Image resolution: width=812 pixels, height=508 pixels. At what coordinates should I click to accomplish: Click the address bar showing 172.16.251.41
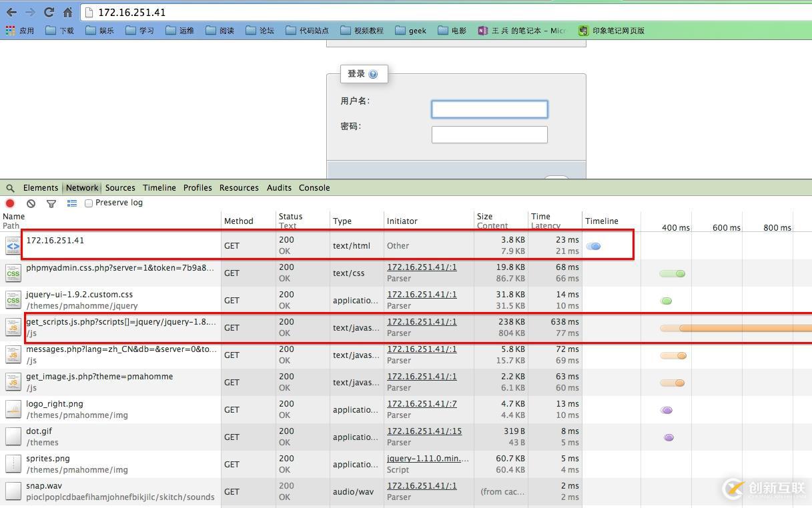(447, 12)
